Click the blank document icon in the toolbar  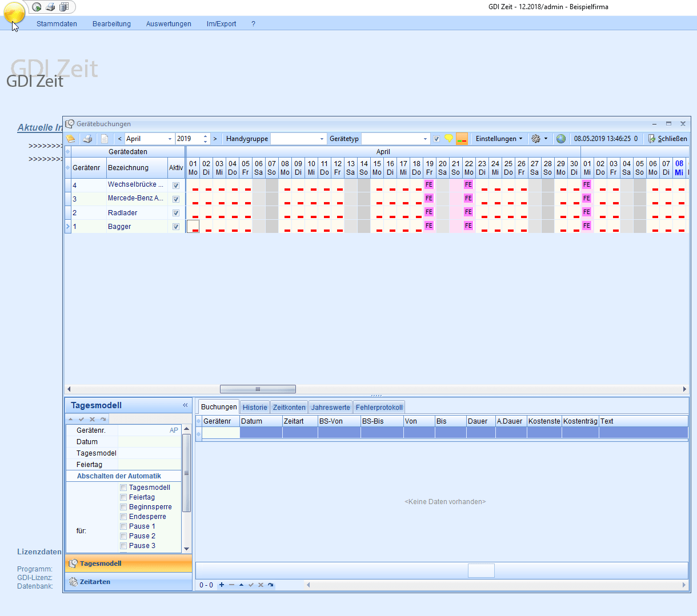[x=105, y=139]
